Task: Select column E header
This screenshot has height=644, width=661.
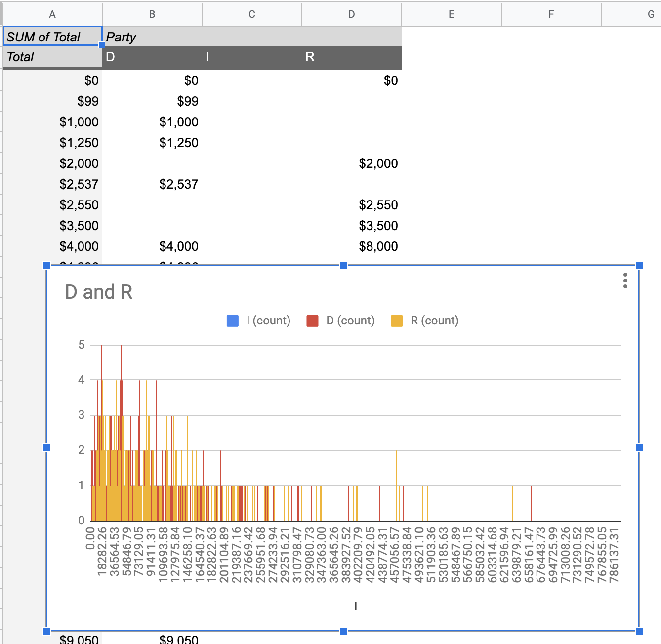Action: pos(452,14)
